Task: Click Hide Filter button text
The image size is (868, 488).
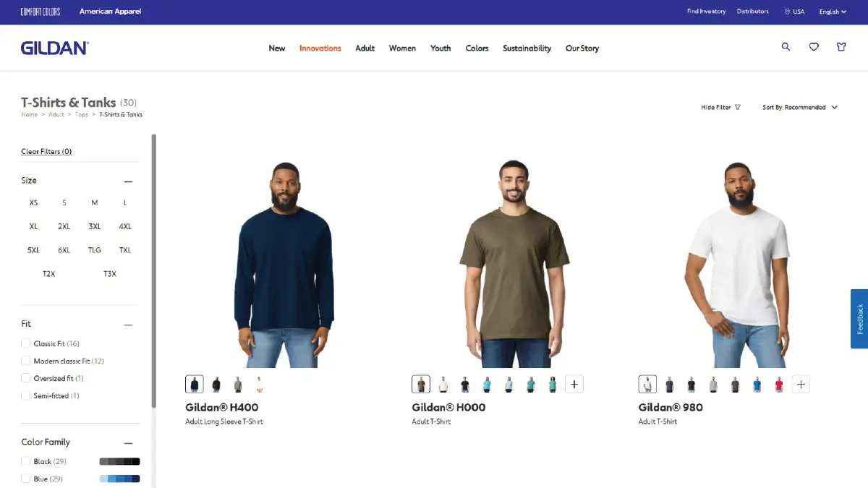Action: [716, 107]
